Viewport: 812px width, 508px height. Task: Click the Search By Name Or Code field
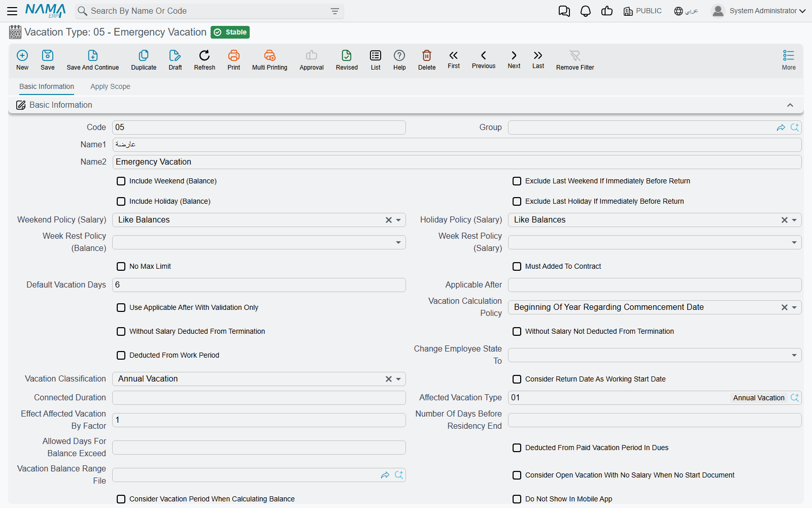(x=210, y=11)
